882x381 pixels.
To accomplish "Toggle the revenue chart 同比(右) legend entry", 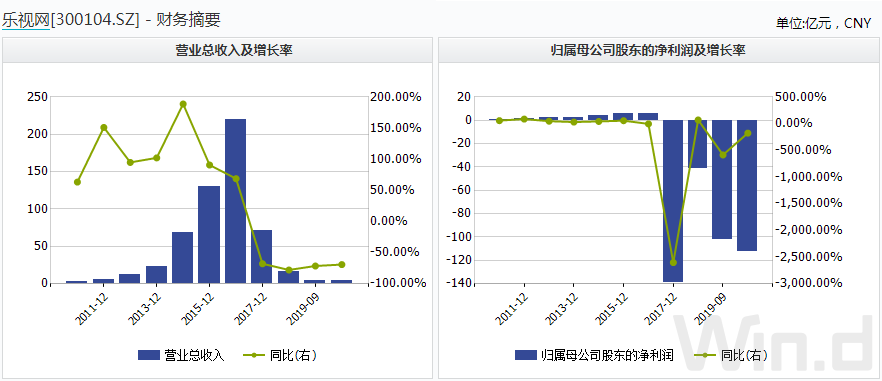I will point(280,355).
